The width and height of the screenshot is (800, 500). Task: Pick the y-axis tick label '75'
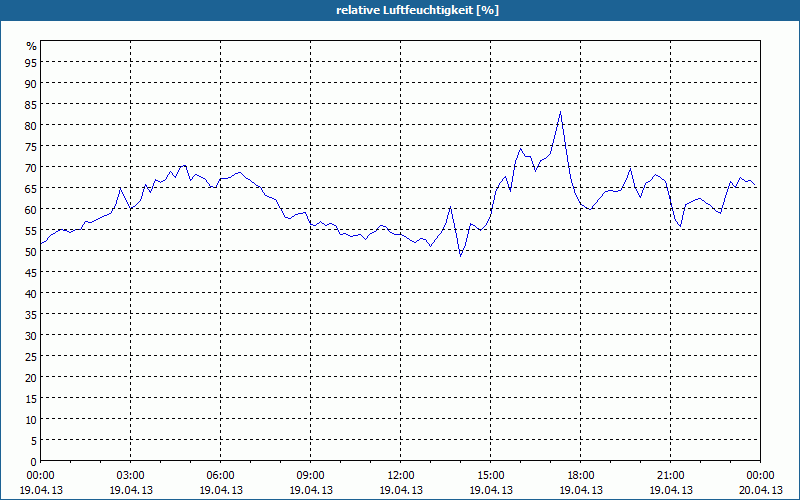(31, 146)
